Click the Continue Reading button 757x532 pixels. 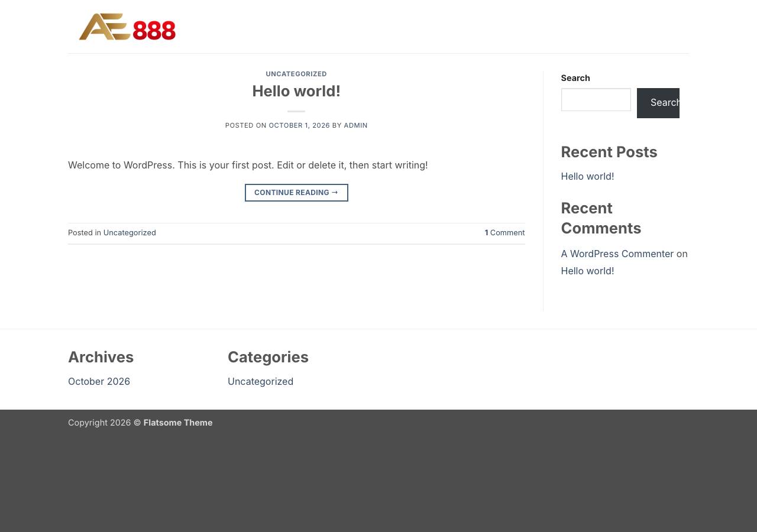click(x=296, y=193)
